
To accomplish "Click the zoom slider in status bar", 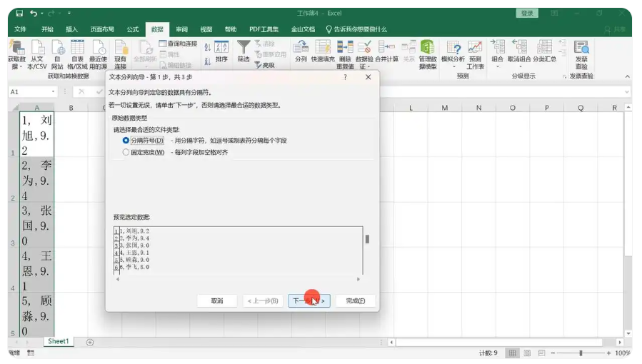I will pyautogui.click(x=581, y=353).
